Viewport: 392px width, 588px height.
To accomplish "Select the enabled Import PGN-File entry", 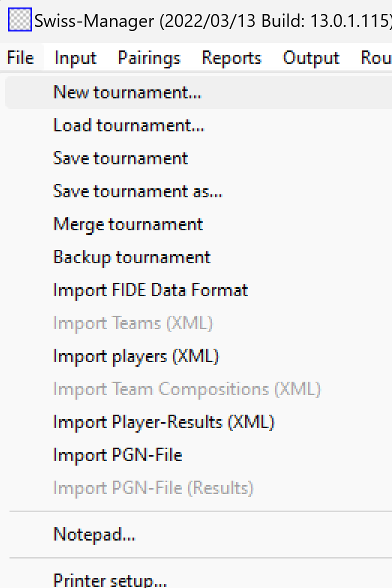I will 117,455.
